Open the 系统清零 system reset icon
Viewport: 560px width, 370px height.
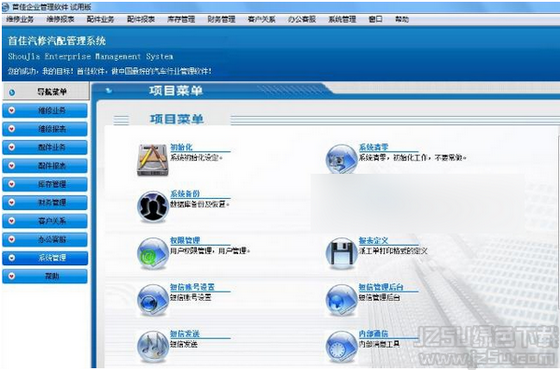(341, 159)
